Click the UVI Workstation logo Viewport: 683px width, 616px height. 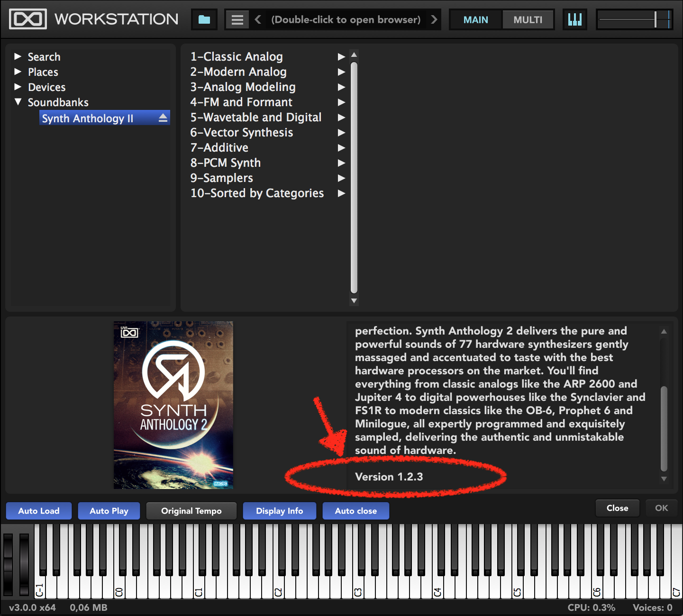point(28,19)
